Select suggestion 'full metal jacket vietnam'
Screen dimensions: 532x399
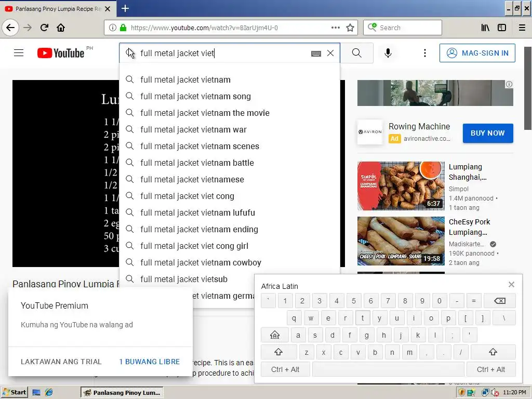(x=229, y=79)
